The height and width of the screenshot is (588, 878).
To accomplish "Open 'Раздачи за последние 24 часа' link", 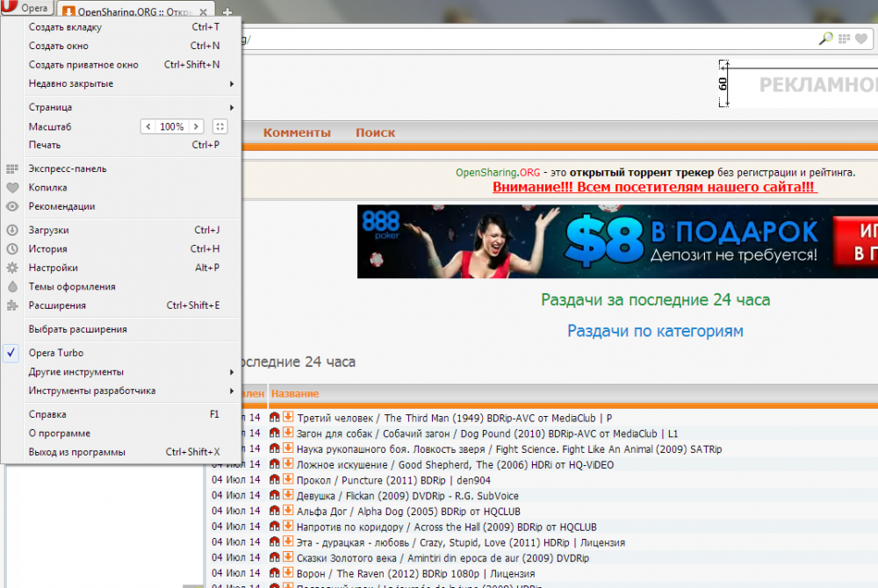I will click(x=655, y=300).
